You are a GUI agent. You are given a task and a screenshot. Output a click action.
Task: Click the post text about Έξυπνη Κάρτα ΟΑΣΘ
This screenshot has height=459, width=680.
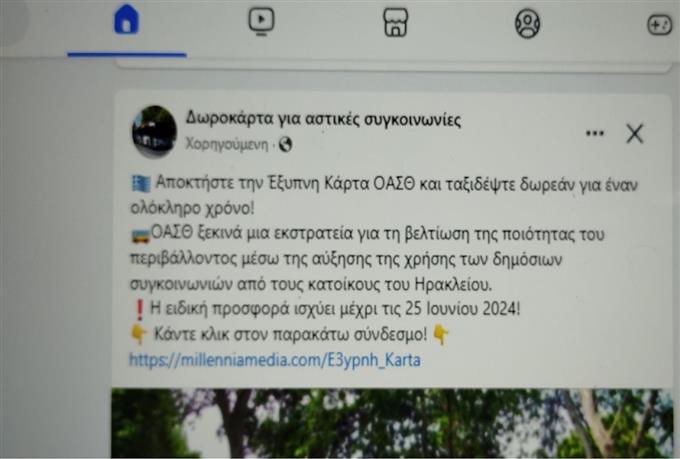tap(384, 196)
